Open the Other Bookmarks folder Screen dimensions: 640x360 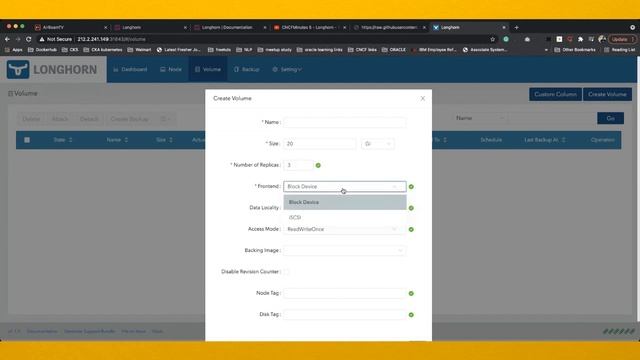575,50
